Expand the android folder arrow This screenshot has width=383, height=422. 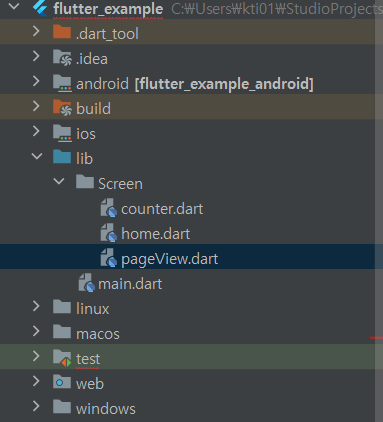coord(36,81)
